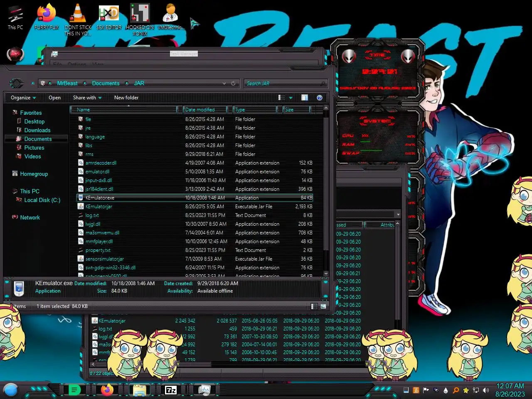Viewport: 532px width, 399px height.
Task: Select the amrdecoder.dll file
Action: (195, 163)
